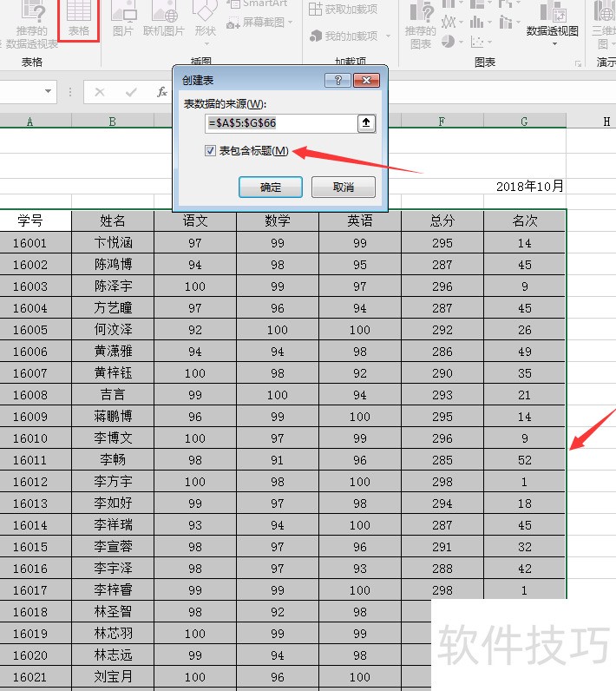Click the fx insert function icon
This screenshot has width=616, height=691.
pos(162,92)
